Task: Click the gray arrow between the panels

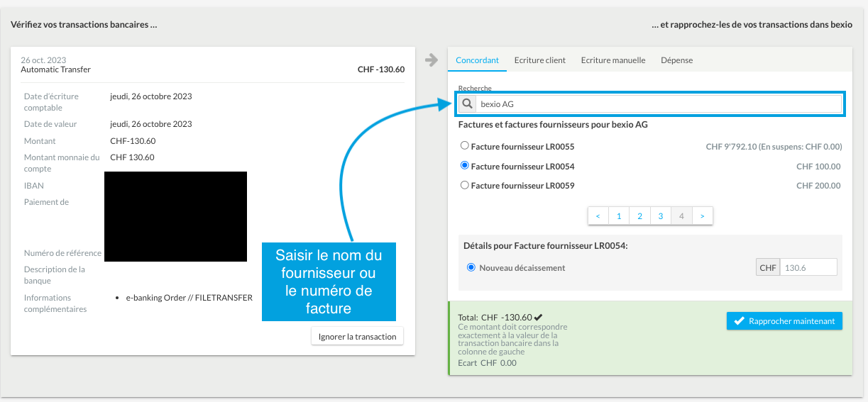Action: click(432, 60)
